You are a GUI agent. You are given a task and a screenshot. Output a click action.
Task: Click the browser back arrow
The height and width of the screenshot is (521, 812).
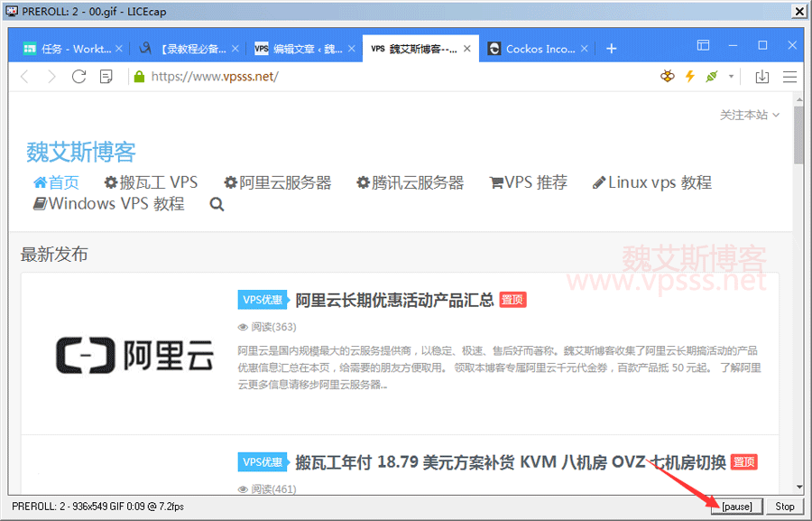click(24, 77)
